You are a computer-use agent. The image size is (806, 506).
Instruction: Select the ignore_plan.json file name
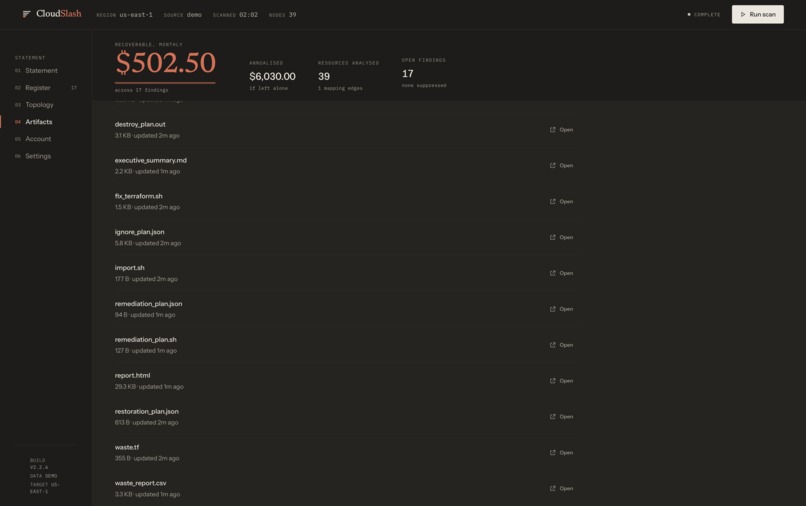coord(139,232)
